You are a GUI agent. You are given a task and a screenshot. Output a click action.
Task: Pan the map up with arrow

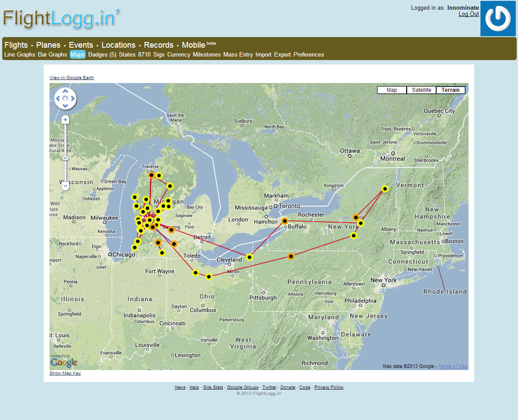pos(65,91)
